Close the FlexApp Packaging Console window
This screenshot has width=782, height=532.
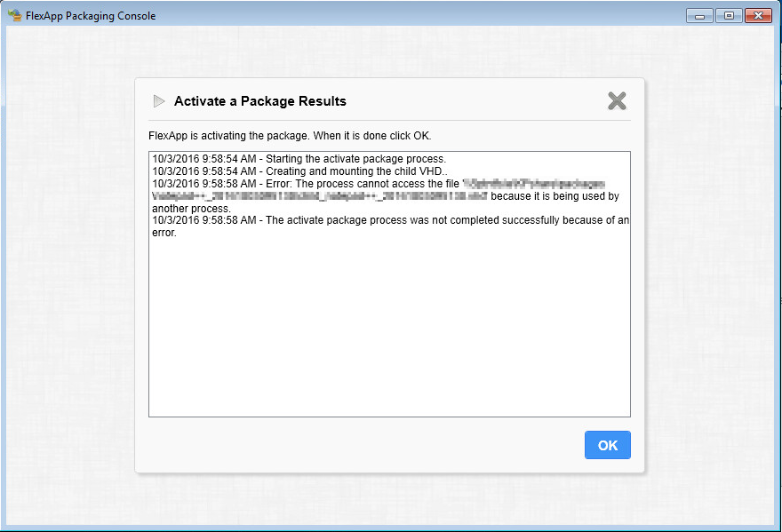point(757,15)
